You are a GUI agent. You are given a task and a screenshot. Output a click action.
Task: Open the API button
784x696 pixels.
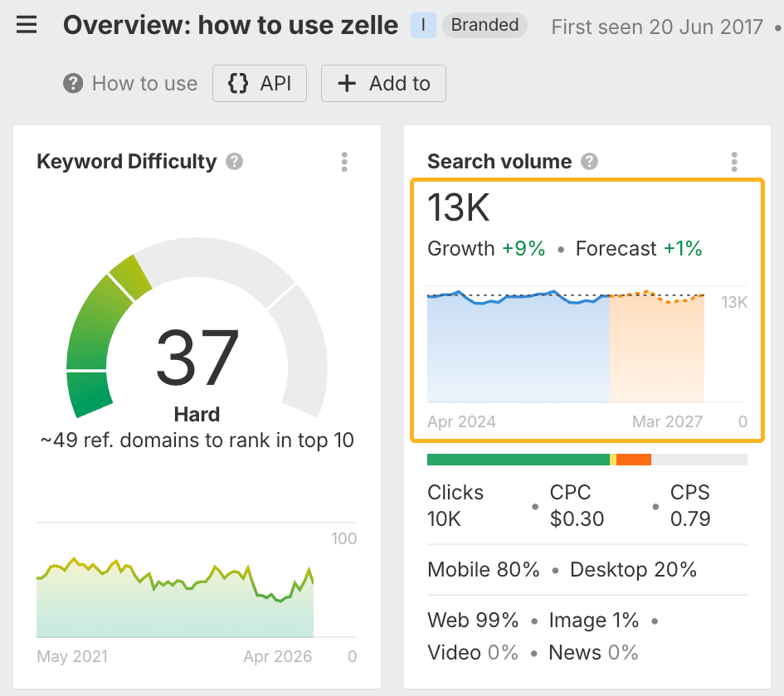pos(260,84)
